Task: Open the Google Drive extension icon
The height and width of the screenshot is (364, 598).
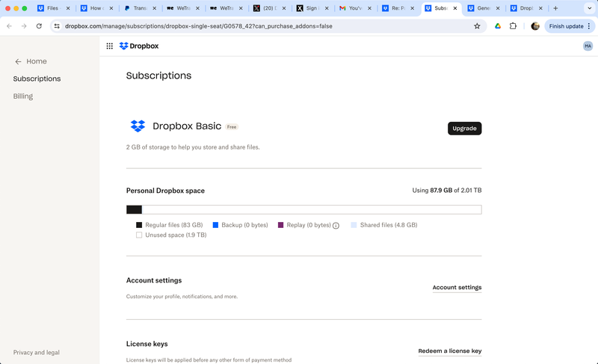Action: pyautogui.click(x=498, y=26)
